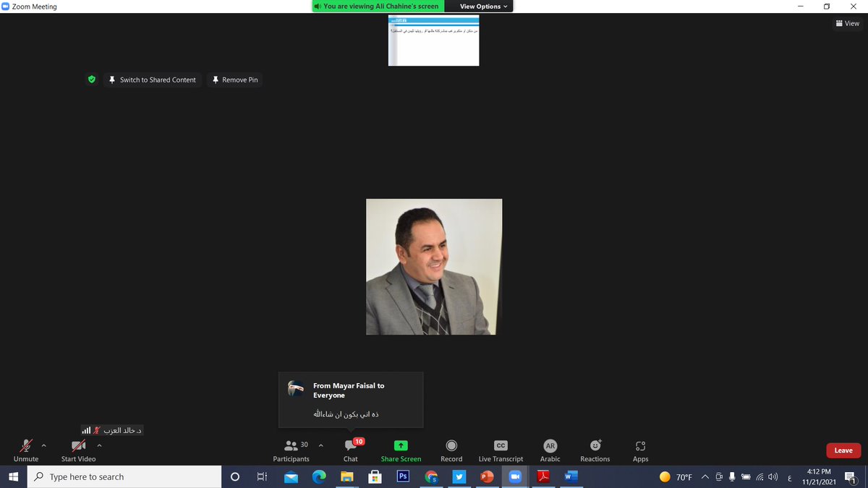Click the Windows search box

point(124,476)
